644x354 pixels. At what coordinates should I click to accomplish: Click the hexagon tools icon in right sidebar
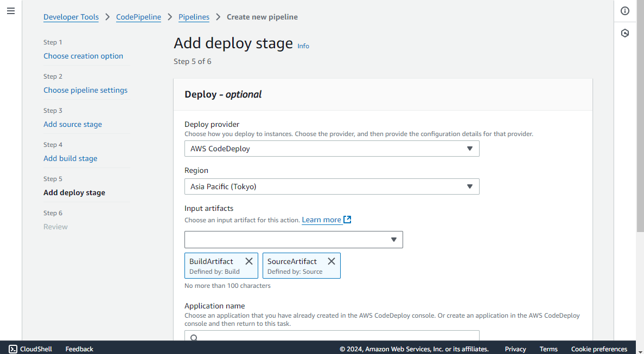(x=624, y=33)
